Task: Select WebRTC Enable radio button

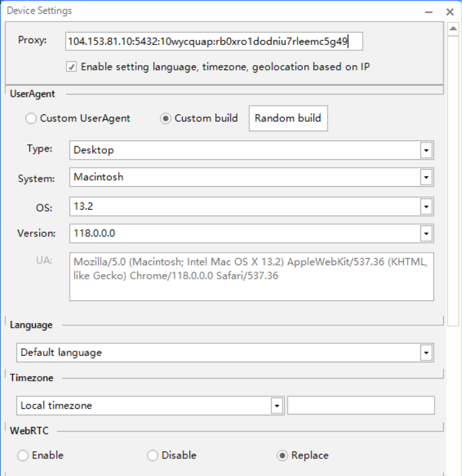Action: pos(23,456)
